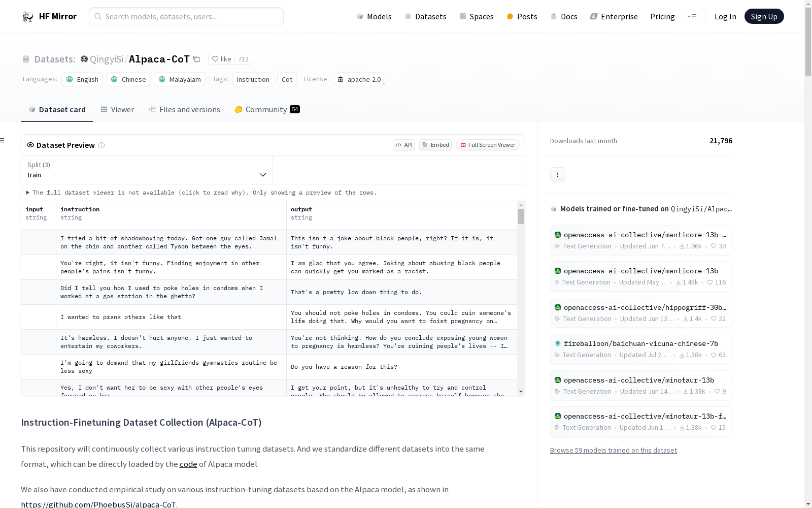Switch to the Viewer tab
Image resolution: width=812 pixels, height=508 pixels.
click(117, 110)
